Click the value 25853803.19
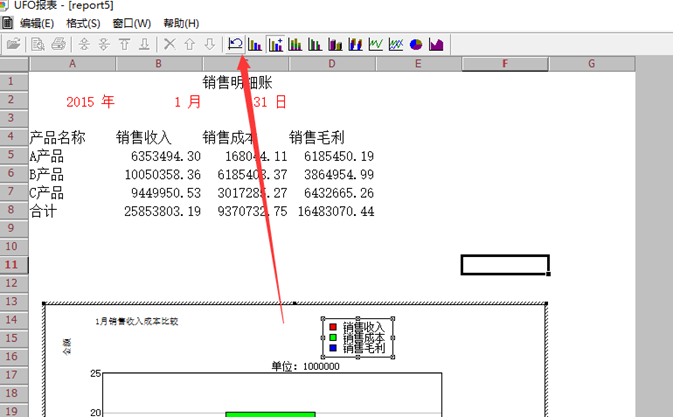This screenshot has height=417, width=673. click(x=163, y=212)
